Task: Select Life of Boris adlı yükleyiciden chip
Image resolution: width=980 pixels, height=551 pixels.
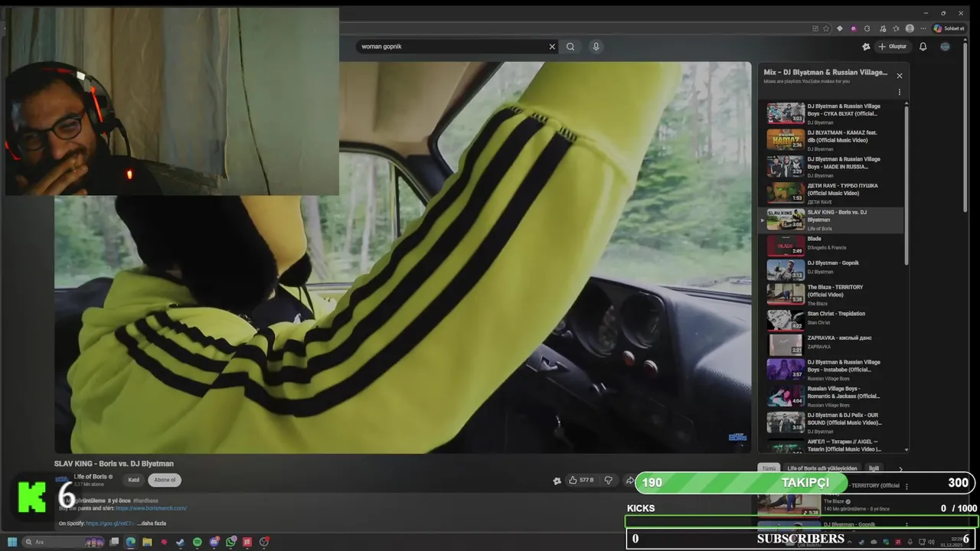Action: [822, 468]
